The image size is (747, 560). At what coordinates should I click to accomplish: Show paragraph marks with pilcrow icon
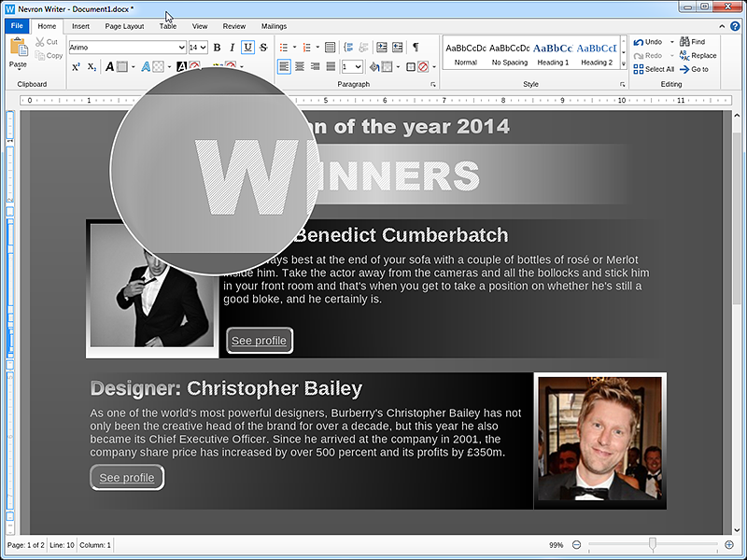pos(416,48)
